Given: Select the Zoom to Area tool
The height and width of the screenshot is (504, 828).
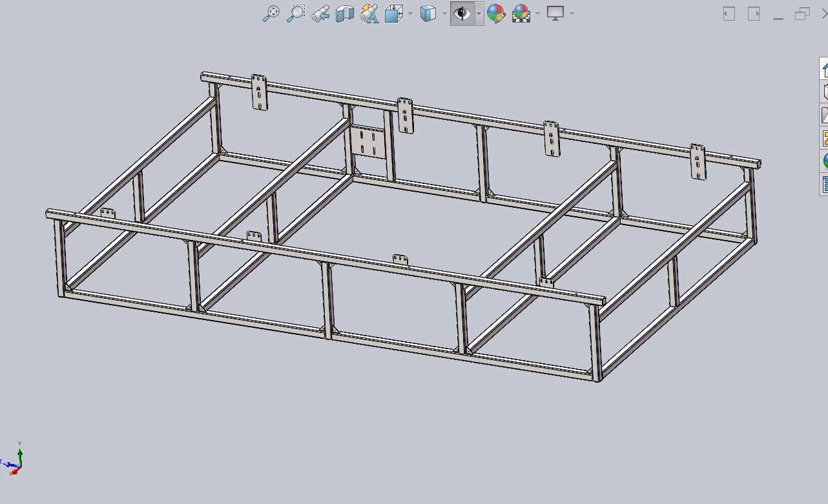Looking at the screenshot, I should [296, 14].
